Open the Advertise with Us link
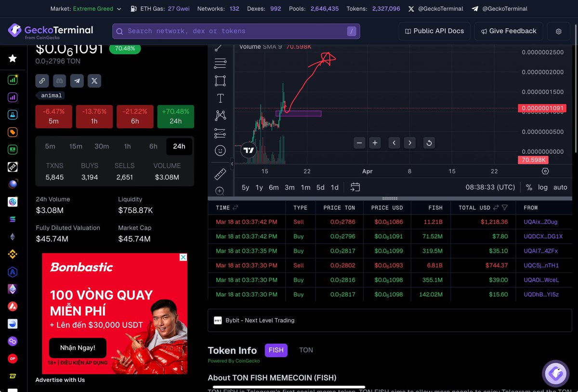The image size is (578, 392). tap(60, 380)
